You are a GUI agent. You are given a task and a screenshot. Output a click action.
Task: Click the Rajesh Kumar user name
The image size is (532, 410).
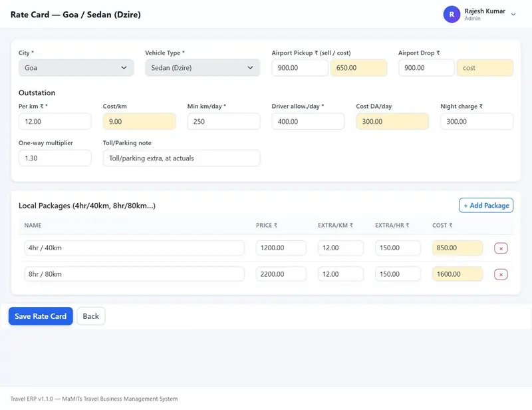tap(485, 11)
